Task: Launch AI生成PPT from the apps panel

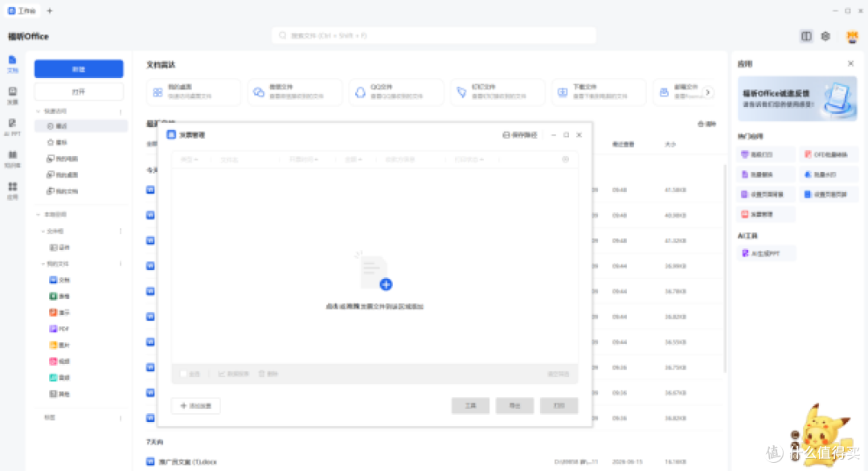Action: coord(767,253)
